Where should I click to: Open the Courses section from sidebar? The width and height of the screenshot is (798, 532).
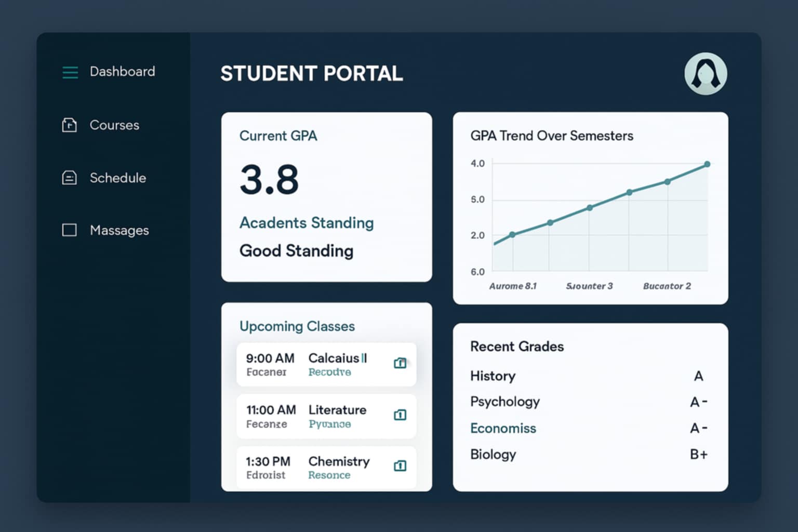[x=114, y=125]
